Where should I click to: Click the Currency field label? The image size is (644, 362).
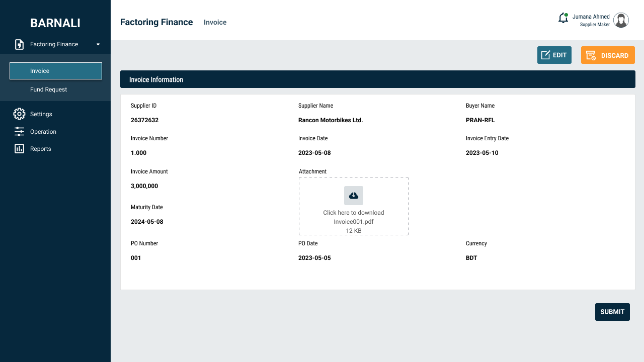476,243
